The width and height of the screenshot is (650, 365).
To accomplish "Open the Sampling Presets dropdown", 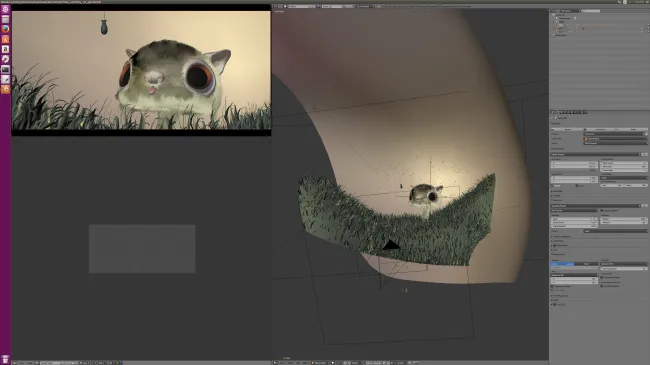I will click(595, 206).
